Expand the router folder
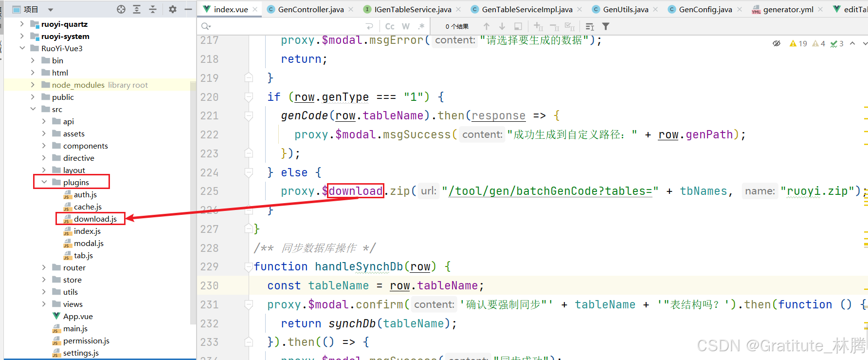Screen dimensions: 868x360 (44, 267)
